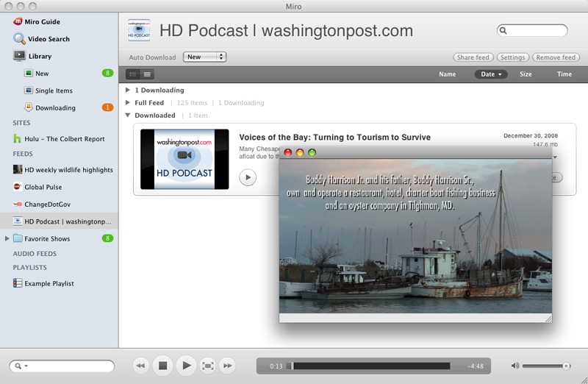
Task: Collapse the Downloaded section
Action: point(127,115)
